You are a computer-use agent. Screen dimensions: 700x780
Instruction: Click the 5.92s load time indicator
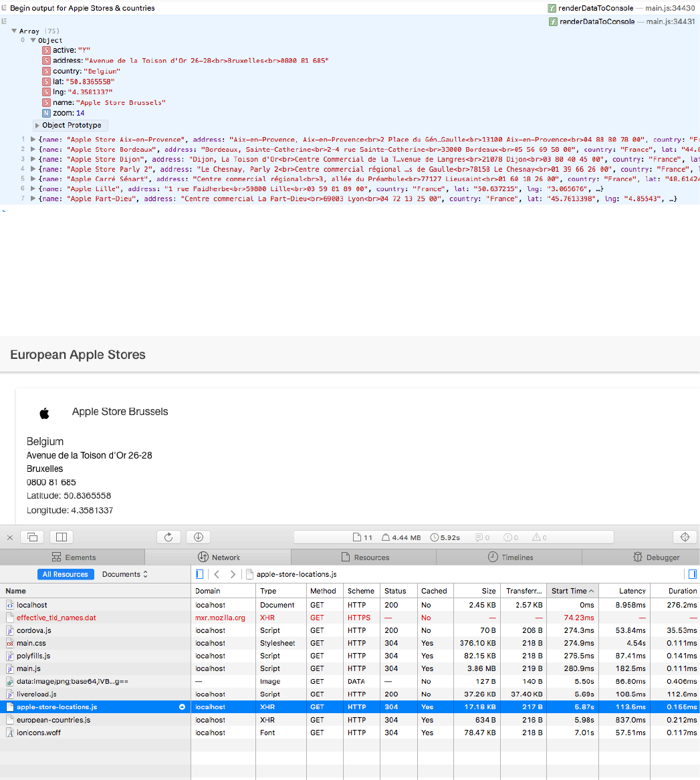click(x=445, y=537)
